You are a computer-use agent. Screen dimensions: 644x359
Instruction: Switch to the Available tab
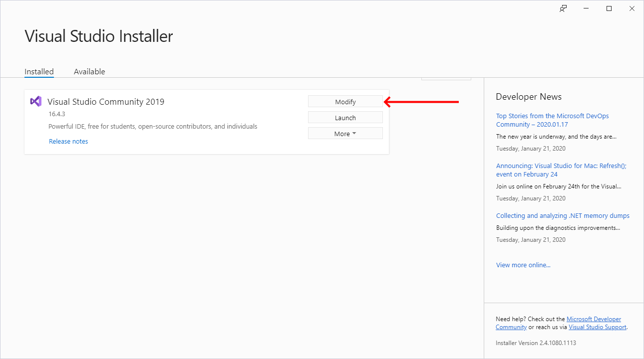point(89,72)
